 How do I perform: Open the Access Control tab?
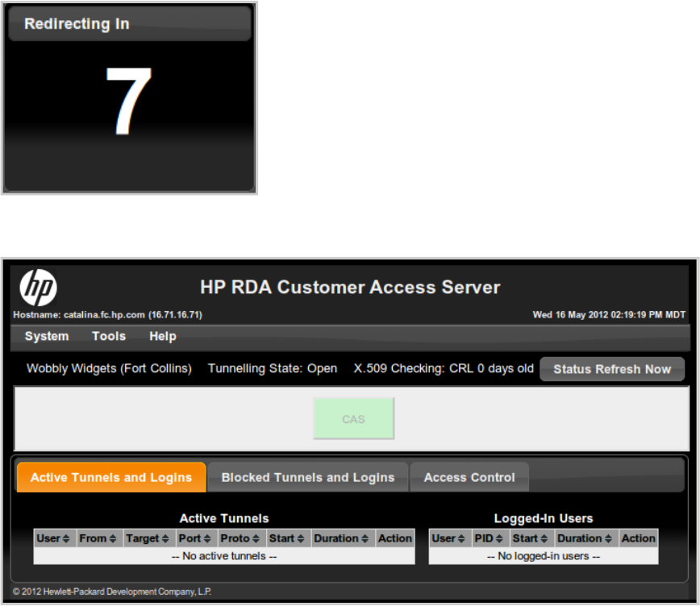(469, 477)
